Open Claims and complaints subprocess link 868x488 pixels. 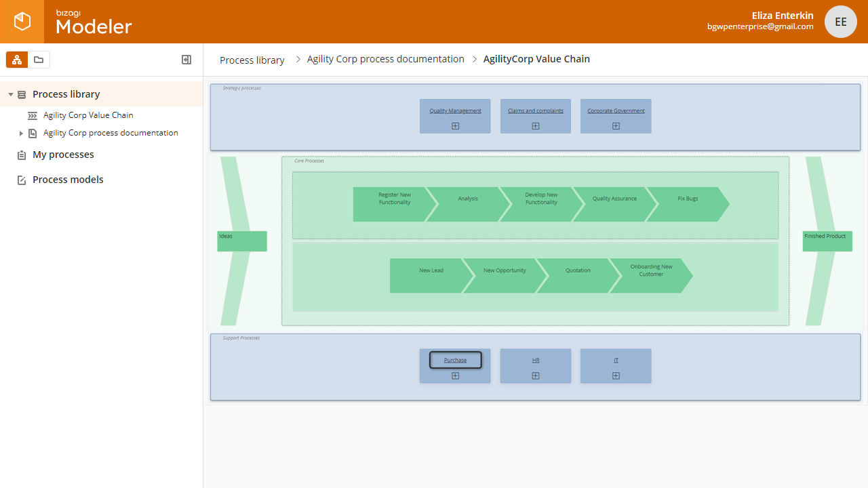(x=536, y=110)
